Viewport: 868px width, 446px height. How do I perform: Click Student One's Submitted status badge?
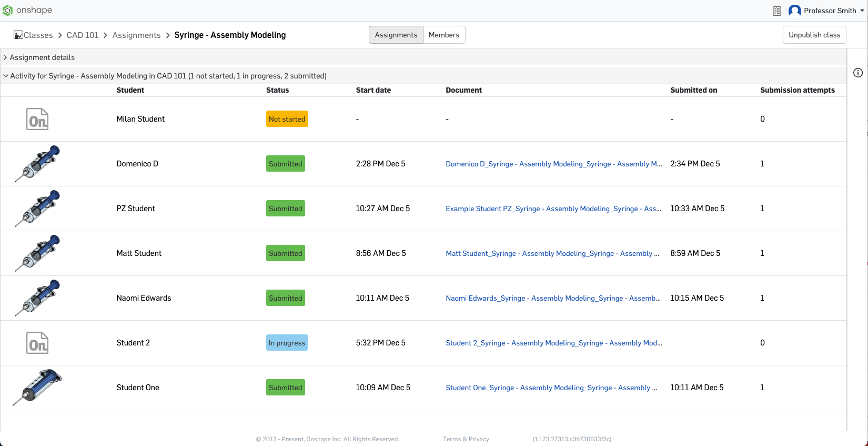pos(286,388)
